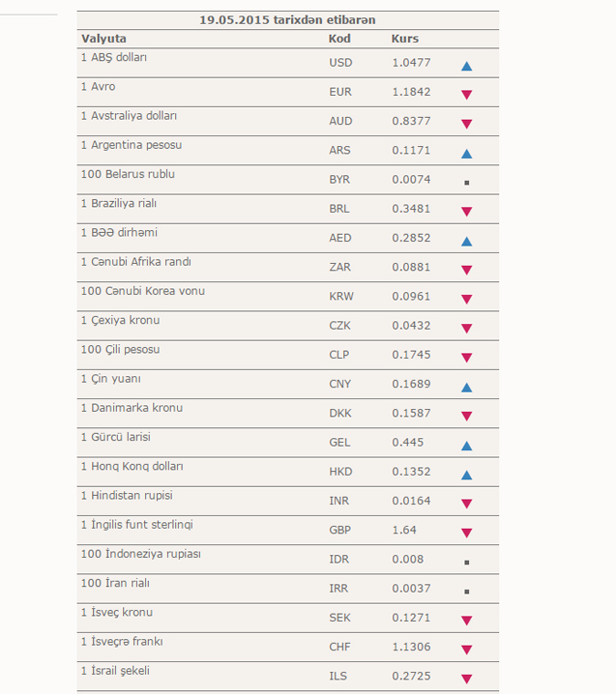Click the 19.05.2015 tarixdən etibarən title
616x694 pixels.
click(x=287, y=20)
